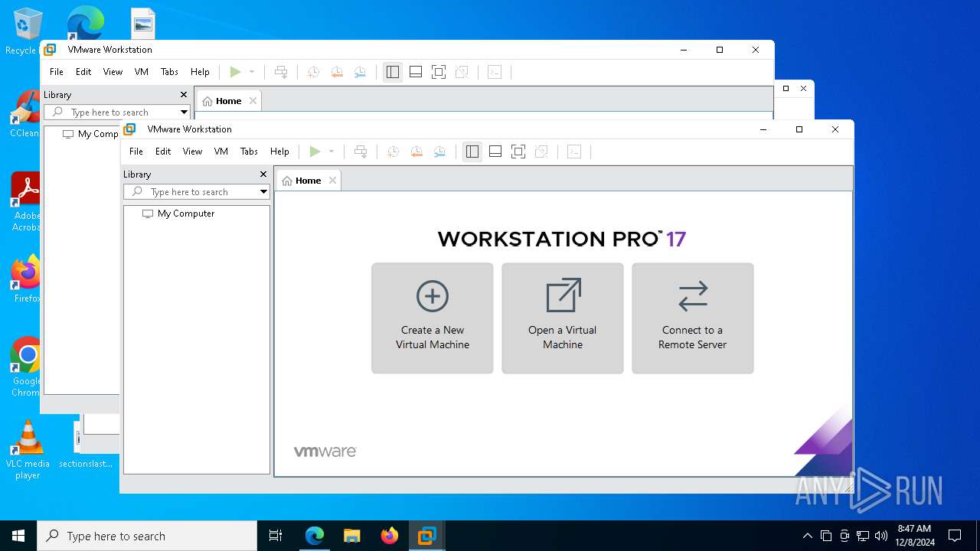The width and height of the screenshot is (980, 551).
Task: Open Edit menu in front VMware window
Action: tap(163, 152)
